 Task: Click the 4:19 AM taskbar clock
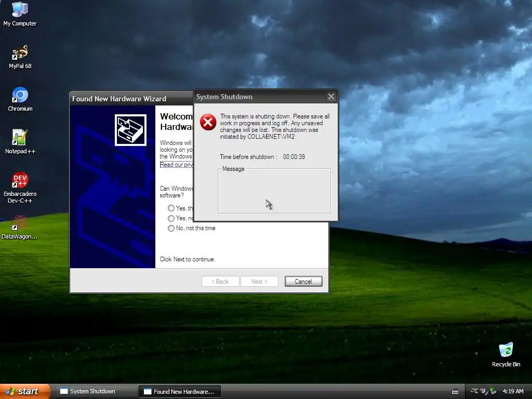pyautogui.click(x=513, y=391)
